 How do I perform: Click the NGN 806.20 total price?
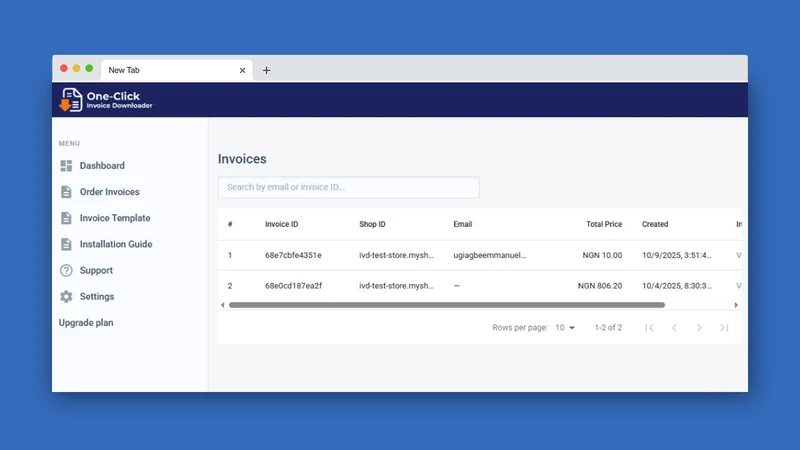600,286
